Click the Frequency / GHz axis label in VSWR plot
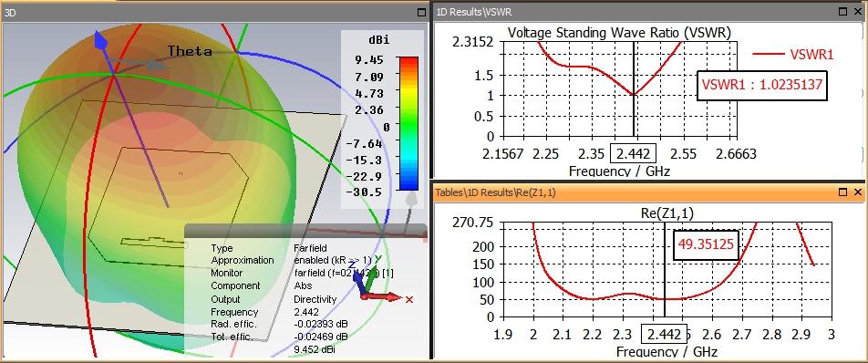868x363 pixels. tap(619, 171)
